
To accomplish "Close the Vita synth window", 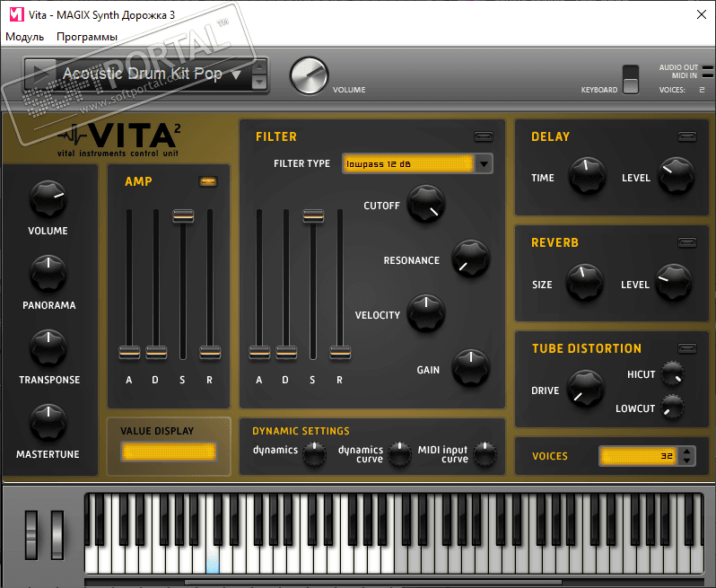I will (702, 14).
